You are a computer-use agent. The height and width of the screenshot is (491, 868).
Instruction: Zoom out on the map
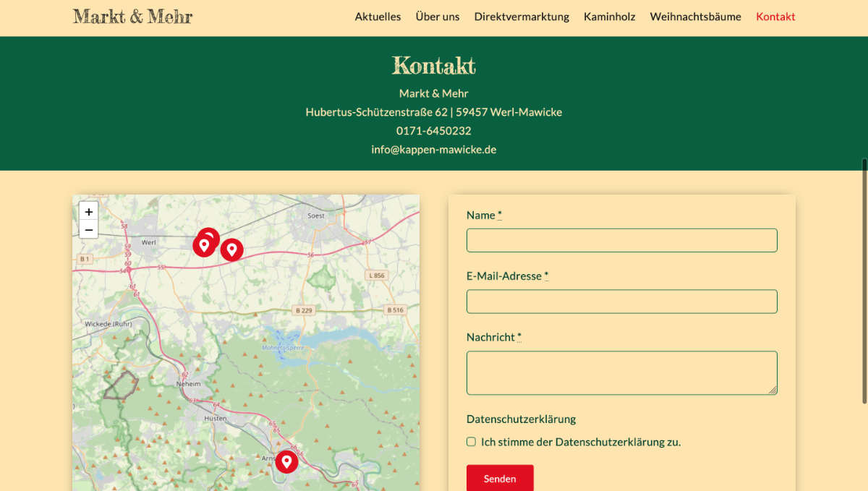[88, 230]
